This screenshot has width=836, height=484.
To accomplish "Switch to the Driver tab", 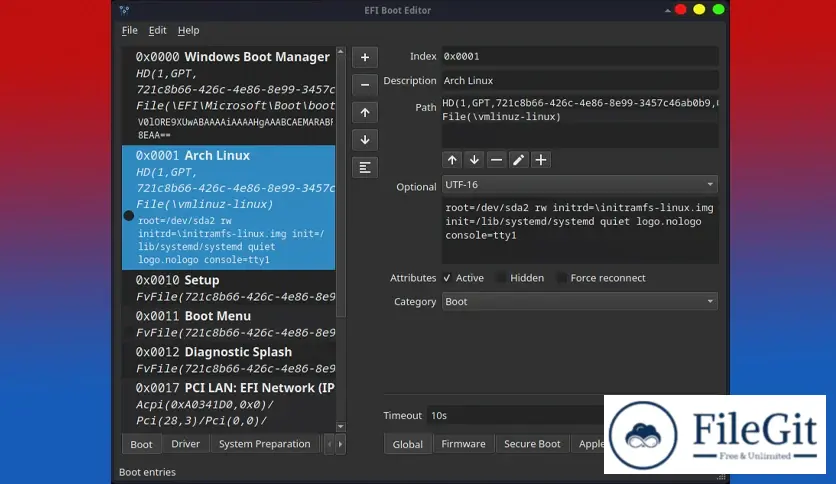I will pyautogui.click(x=186, y=444).
